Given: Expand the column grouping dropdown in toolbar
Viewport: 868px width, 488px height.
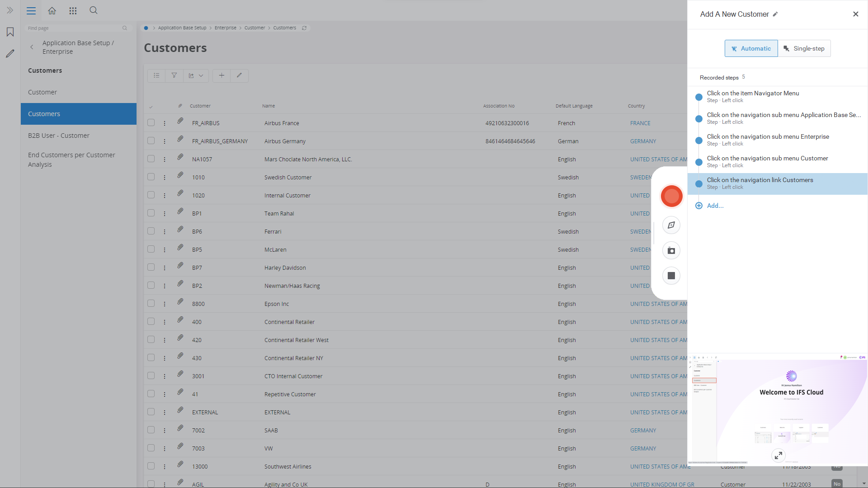Looking at the screenshot, I should tap(201, 75).
